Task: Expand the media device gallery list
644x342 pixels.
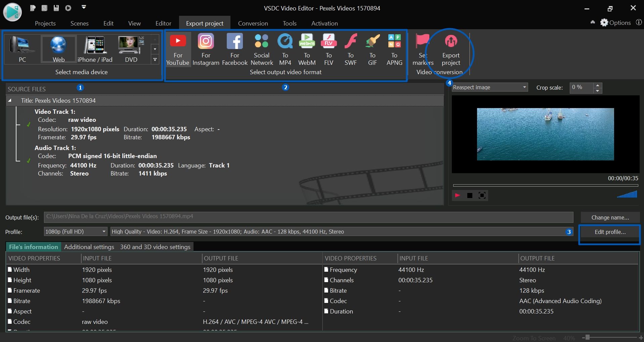Action: tap(155, 60)
